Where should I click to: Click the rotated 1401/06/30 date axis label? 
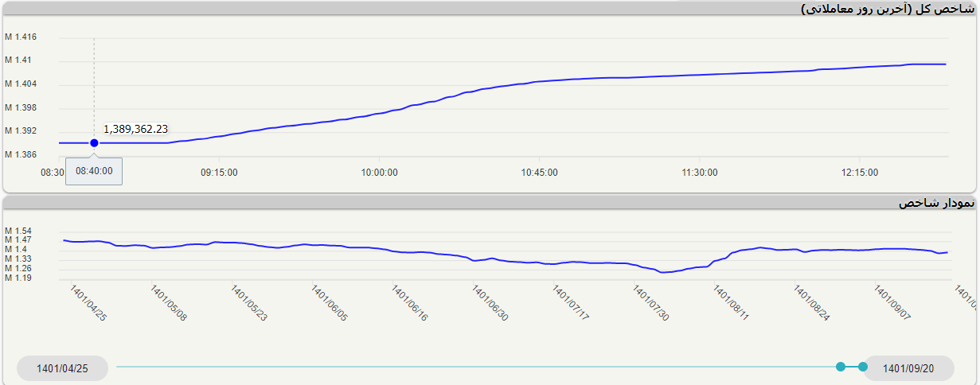click(x=490, y=303)
